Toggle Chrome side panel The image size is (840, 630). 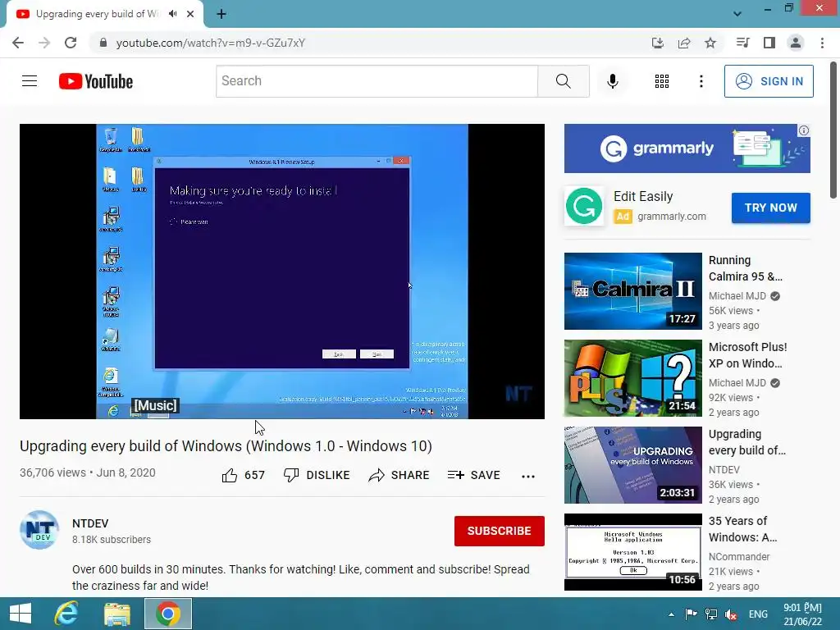(x=769, y=43)
